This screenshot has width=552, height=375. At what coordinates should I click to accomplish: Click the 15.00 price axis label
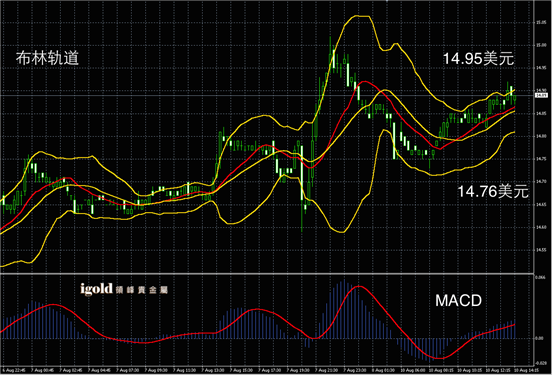(x=541, y=45)
